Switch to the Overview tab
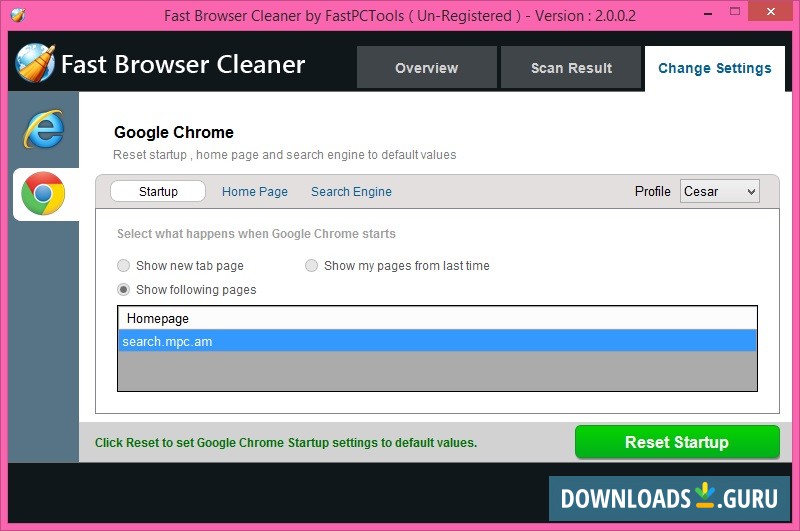This screenshot has width=800, height=531. pyautogui.click(x=427, y=67)
